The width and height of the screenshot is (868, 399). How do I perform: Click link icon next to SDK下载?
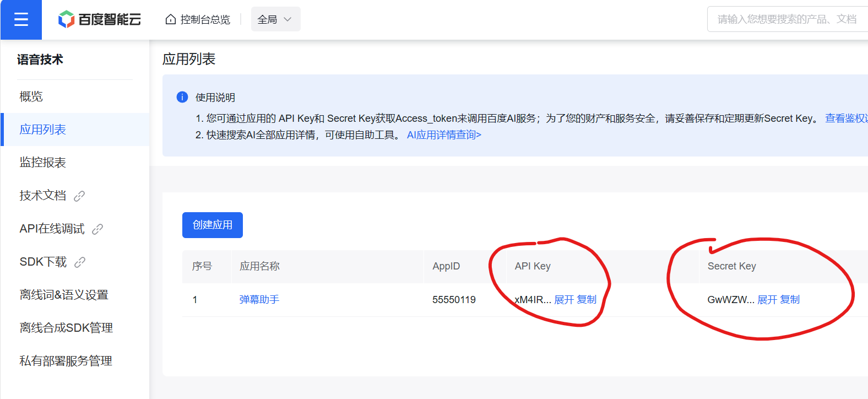click(x=80, y=262)
